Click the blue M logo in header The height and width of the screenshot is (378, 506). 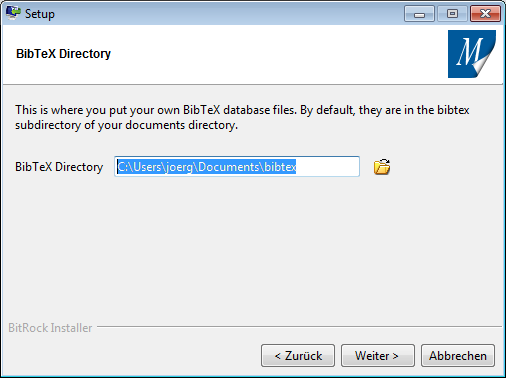tap(472, 54)
